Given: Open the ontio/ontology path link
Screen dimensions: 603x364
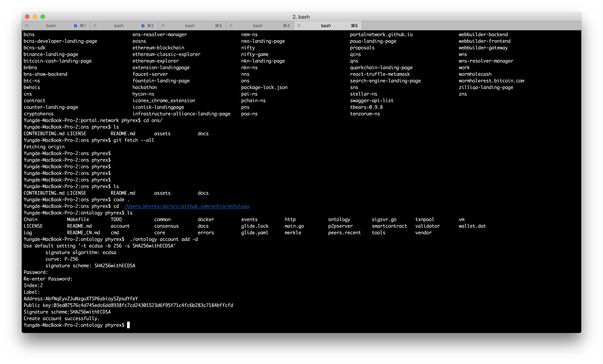Looking at the screenshot, I should pyautogui.click(x=187, y=206).
